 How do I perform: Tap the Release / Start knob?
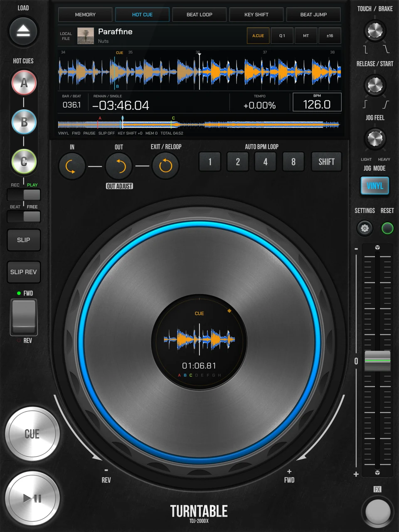pos(375,85)
